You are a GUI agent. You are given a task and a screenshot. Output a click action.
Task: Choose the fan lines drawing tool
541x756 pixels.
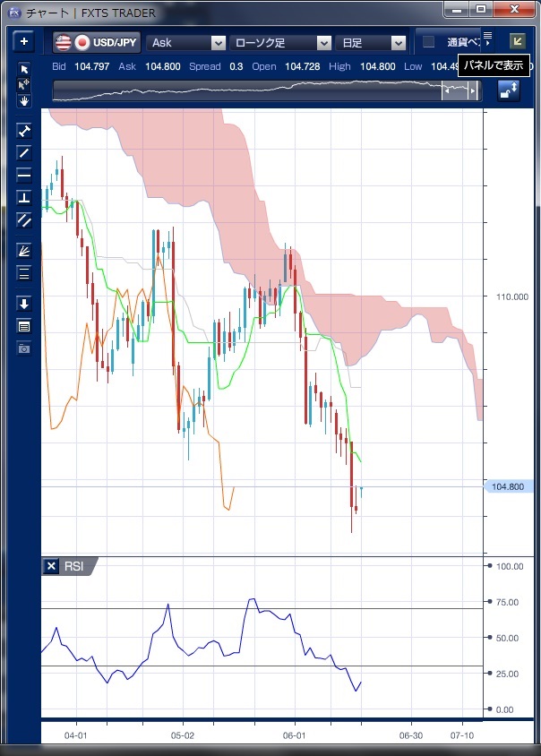click(24, 251)
